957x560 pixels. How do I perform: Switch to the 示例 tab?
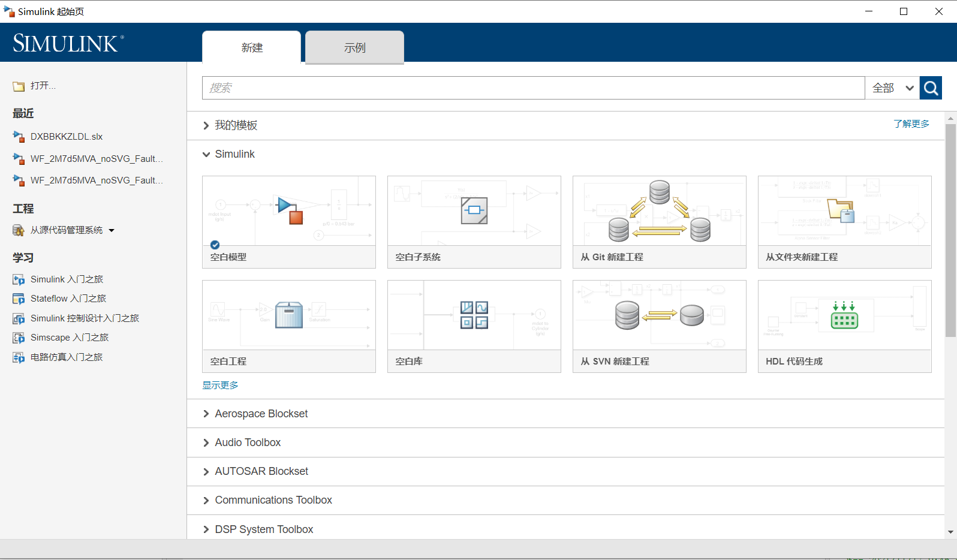point(355,47)
